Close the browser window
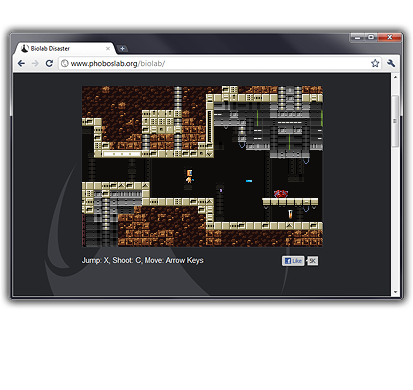This screenshot has width=413, height=390. tap(389, 37)
